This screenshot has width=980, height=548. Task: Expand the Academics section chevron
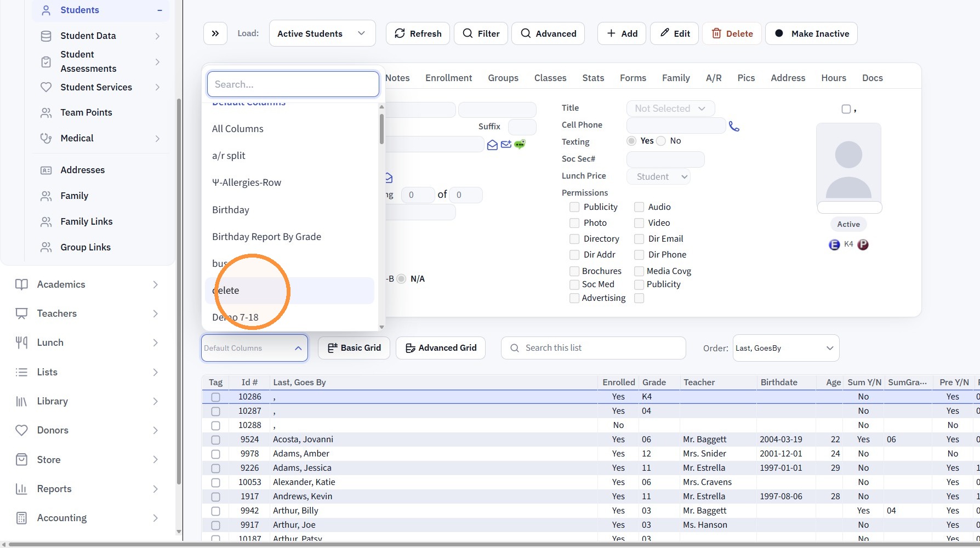(x=156, y=284)
